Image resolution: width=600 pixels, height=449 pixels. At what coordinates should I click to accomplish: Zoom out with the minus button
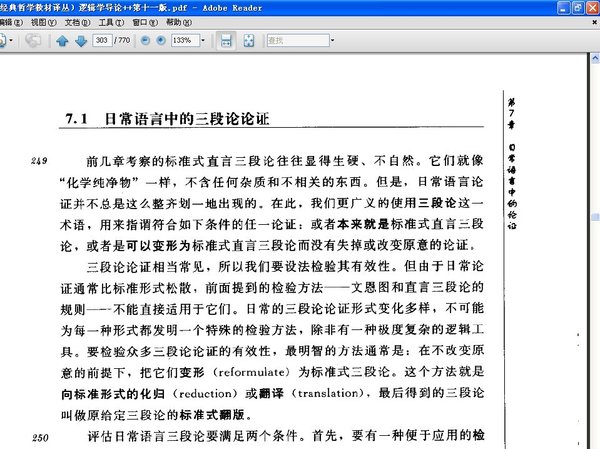point(145,40)
